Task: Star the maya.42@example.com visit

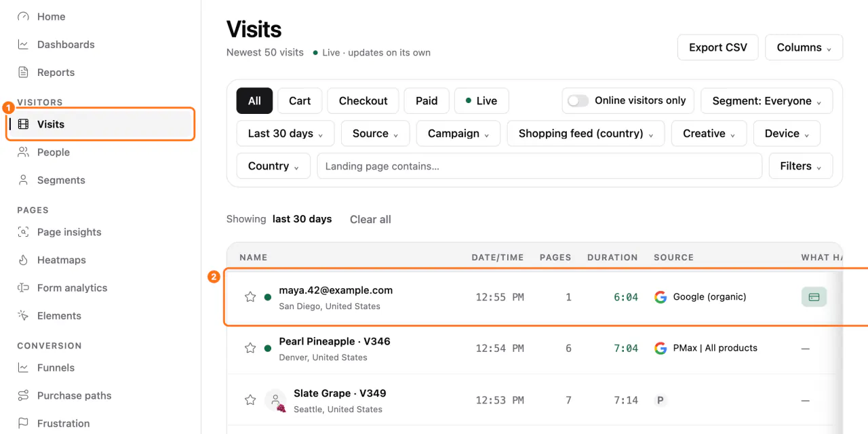Action: point(250,296)
